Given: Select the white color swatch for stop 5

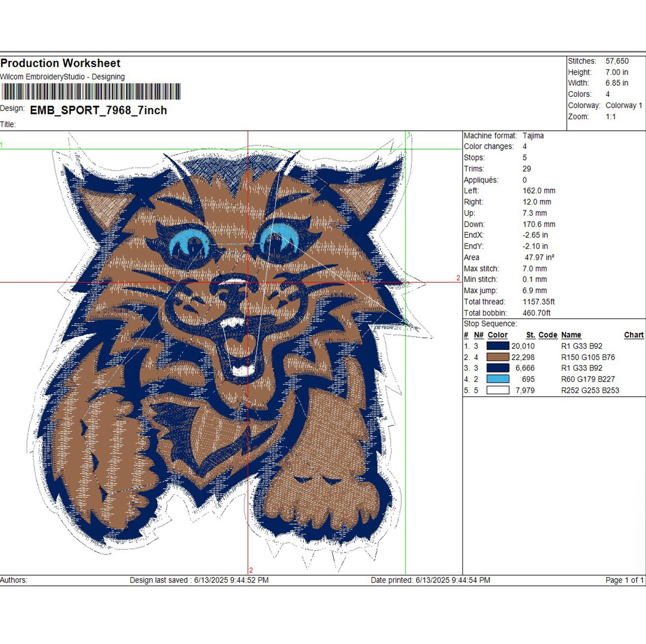Looking at the screenshot, I should pyautogui.click(x=498, y=390).
